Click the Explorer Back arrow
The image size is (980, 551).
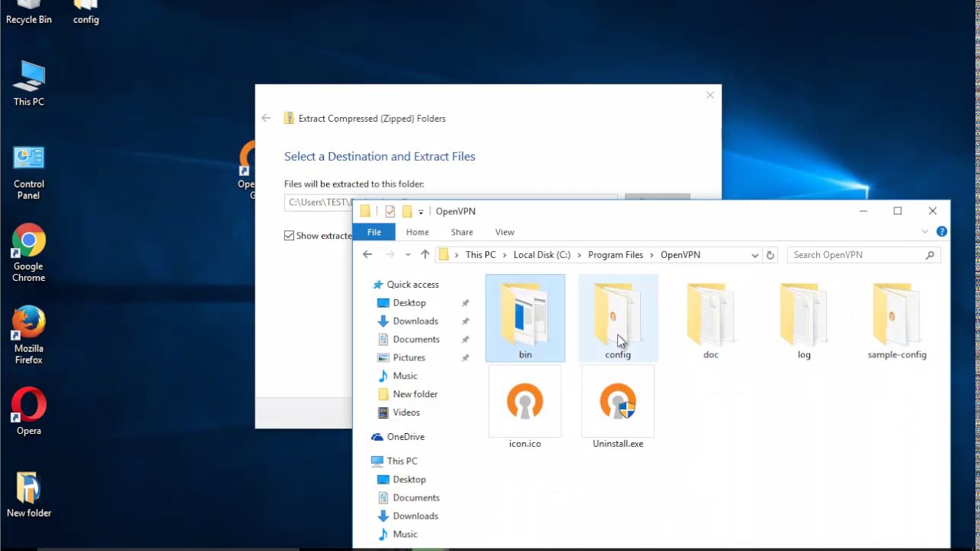367,255
